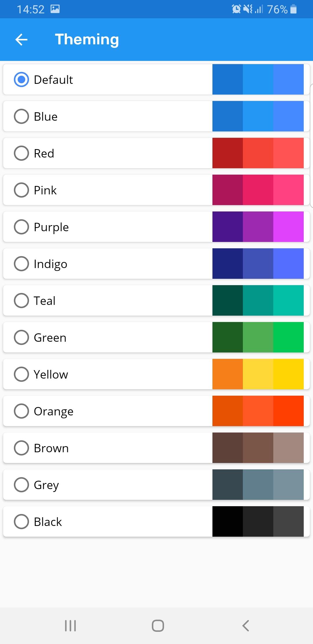This screenshot has width=313, height=644.
Task: Enable the Pink theme radio option
Action: pyautogui.click(x=21, y=190)
